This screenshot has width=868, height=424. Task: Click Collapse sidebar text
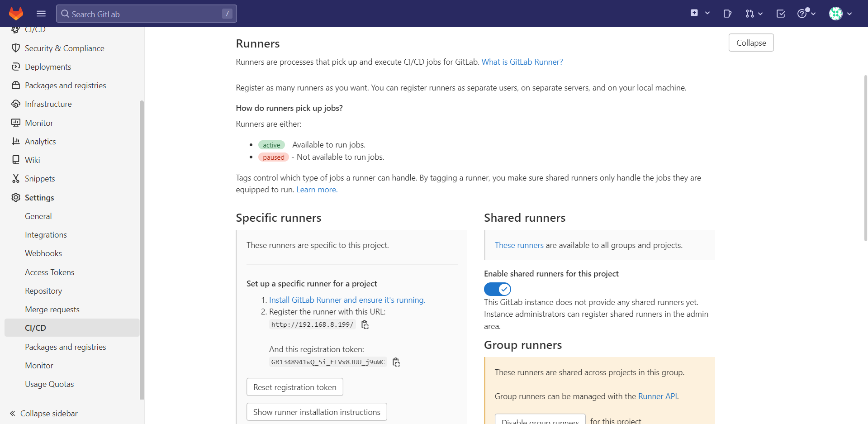click(49, 413)
